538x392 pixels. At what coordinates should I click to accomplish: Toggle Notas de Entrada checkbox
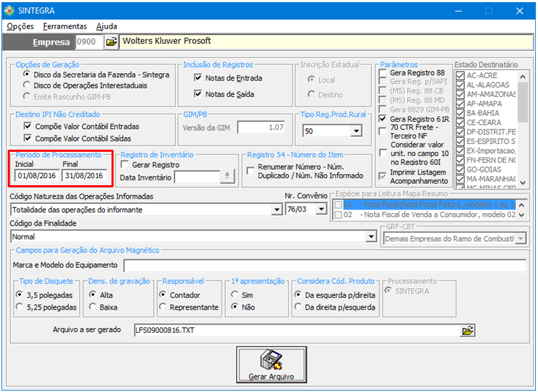click(x=198, y=78)
